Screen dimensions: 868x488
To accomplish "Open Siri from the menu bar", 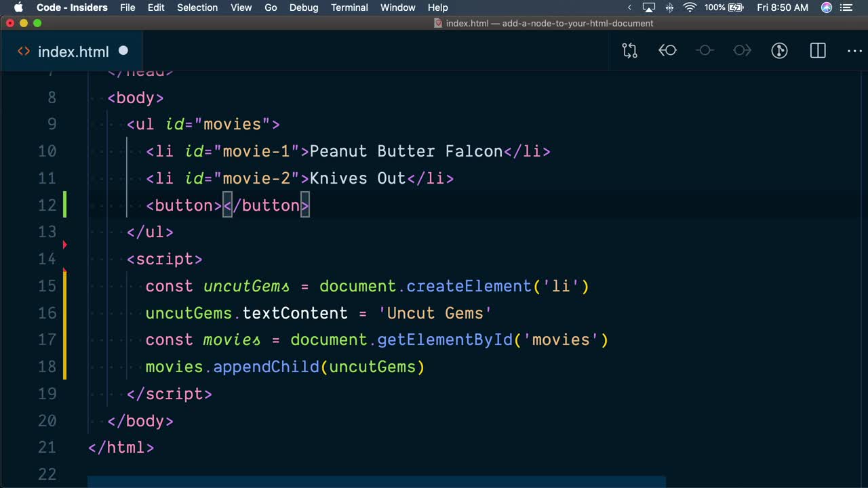I will point(826,7).
